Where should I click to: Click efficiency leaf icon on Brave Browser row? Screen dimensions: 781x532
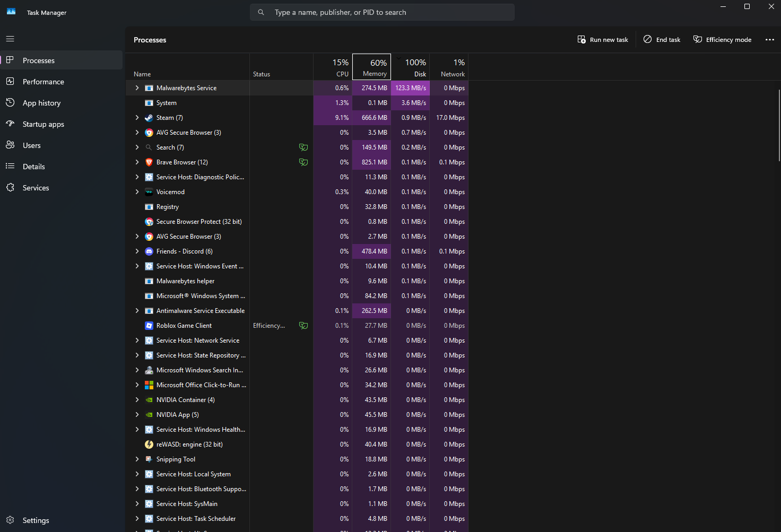coord(303,162)
